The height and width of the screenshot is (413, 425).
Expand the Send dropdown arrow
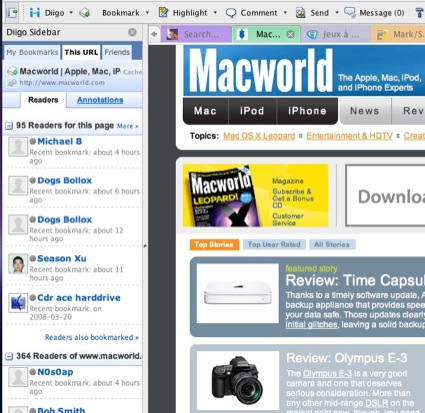point(337,13)
